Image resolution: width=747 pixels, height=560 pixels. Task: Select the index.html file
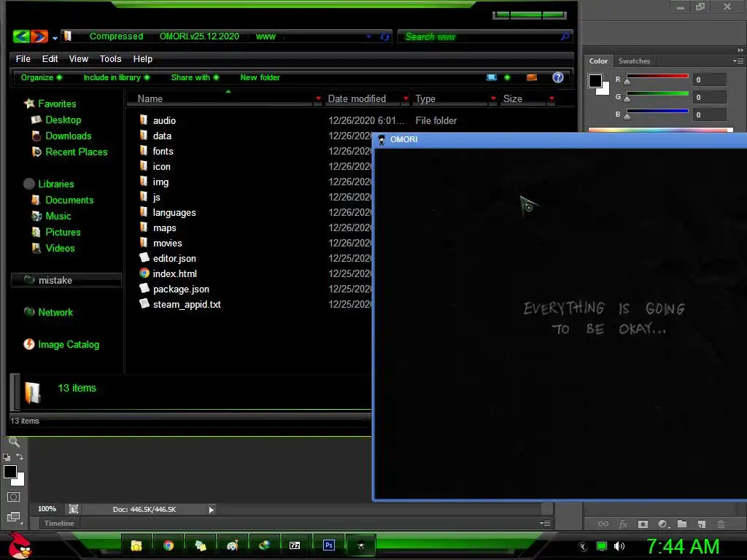(174, 274)
